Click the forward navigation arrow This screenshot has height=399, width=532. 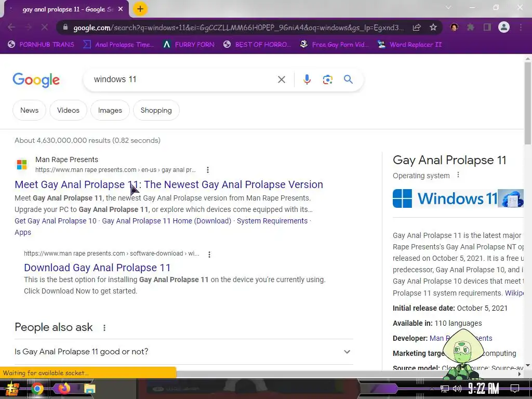pyautogui.click(x=28, y=27)
